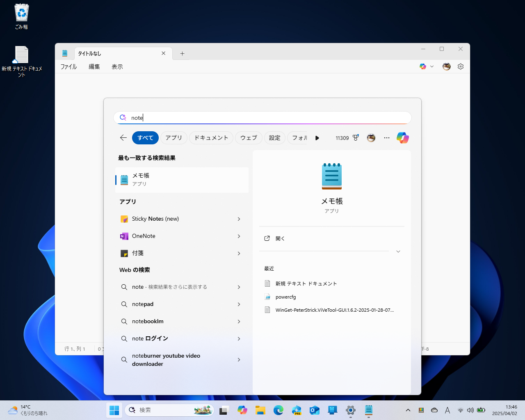The image size is (525, 420).
Task: Click the large メモ帳 icon in preview pane
Action: pyautogui.click(x=332, y=176)
